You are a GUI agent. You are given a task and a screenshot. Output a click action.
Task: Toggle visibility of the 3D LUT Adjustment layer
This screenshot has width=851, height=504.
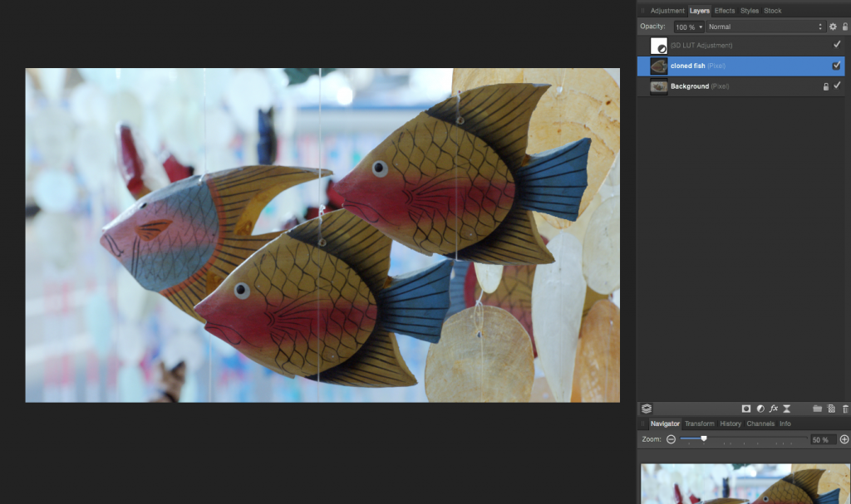[x=837, y=45]
